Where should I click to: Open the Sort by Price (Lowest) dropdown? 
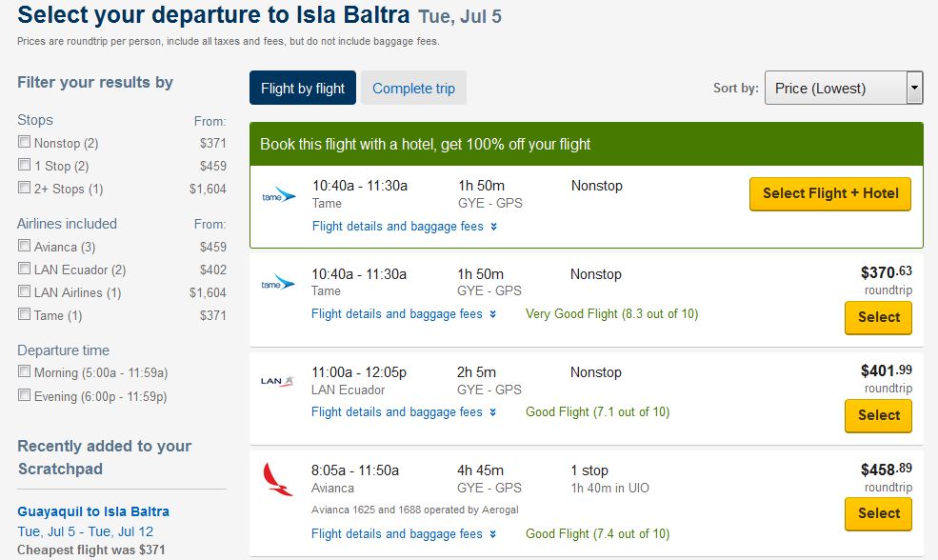click(844, 88)
